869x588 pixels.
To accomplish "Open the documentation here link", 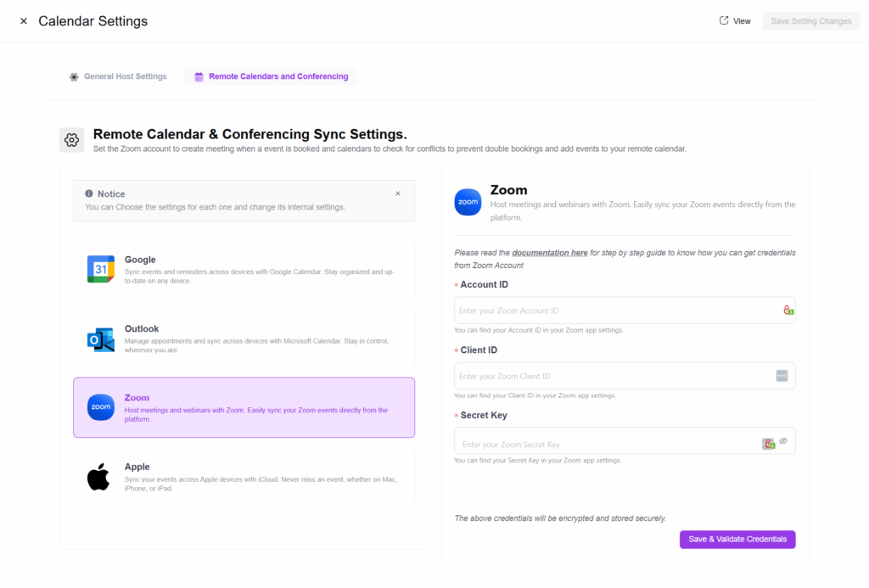I will tap(550, 253).
